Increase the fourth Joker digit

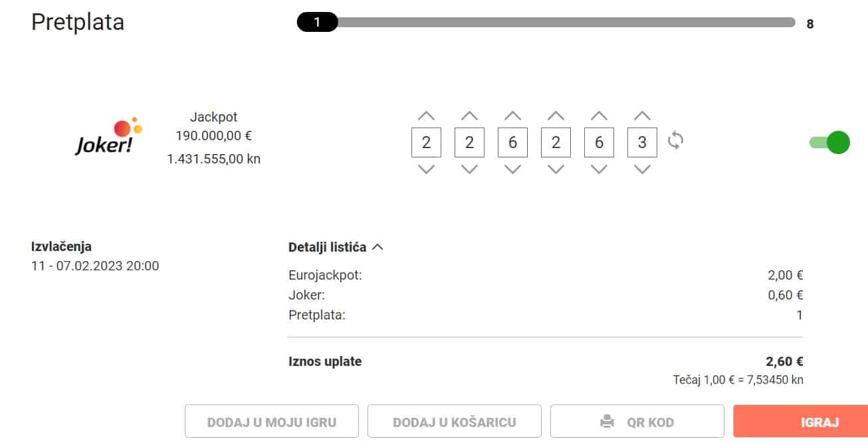pyautogui.click(x=556, y=116)
